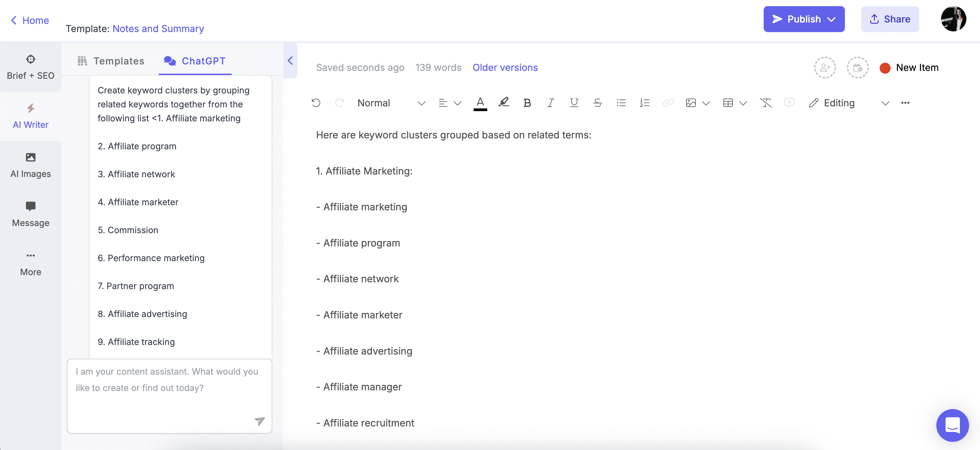Click the Share button
The height and width of the screenshot is (450, 980).
(890, 19)
